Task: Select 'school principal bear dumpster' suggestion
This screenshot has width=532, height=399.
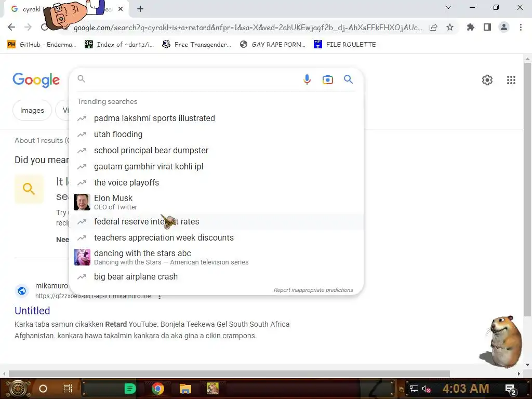Action: (216, 150)
